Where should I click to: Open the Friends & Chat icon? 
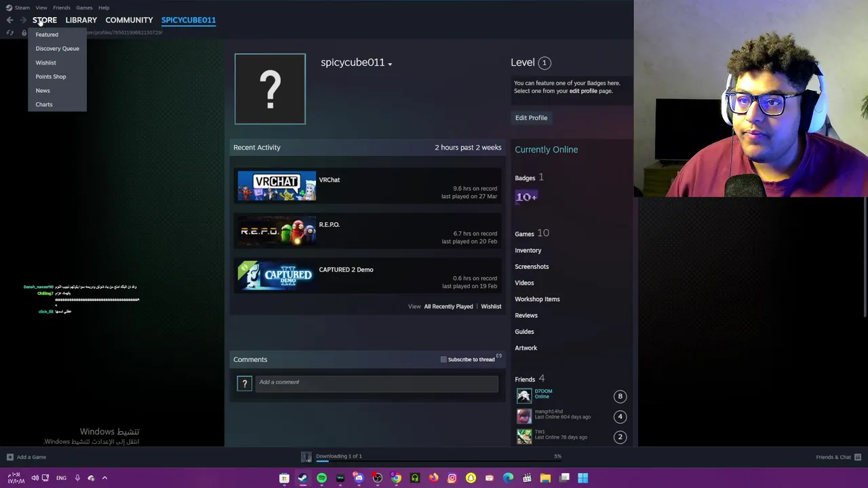858,457
